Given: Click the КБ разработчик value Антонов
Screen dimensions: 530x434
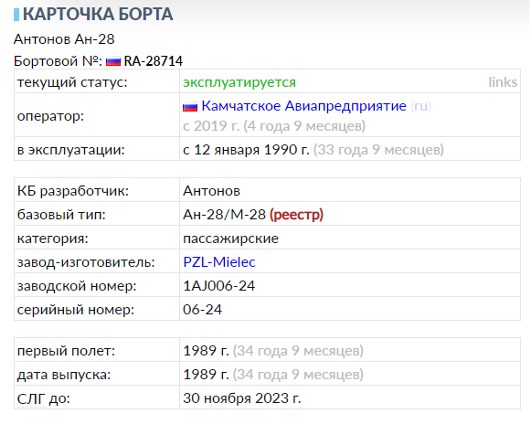Looking at the screenshot, I should click(212, 191).
